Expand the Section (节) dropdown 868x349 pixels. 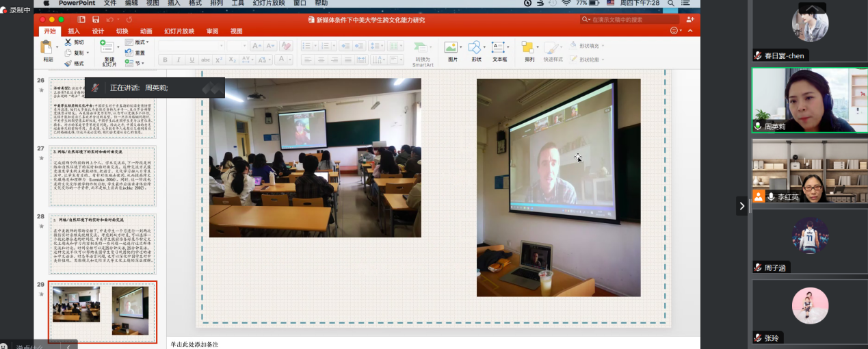[x=135, y=63]
